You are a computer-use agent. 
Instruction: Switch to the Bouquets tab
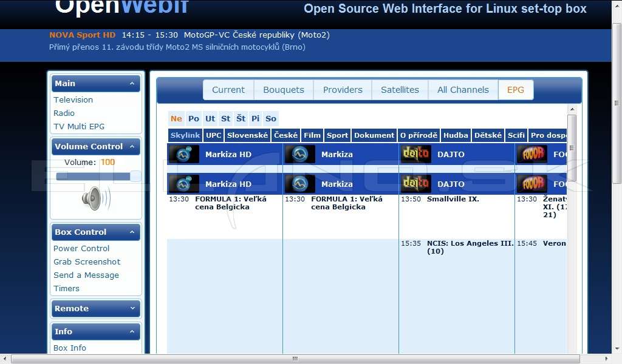(x=284, y=90)
